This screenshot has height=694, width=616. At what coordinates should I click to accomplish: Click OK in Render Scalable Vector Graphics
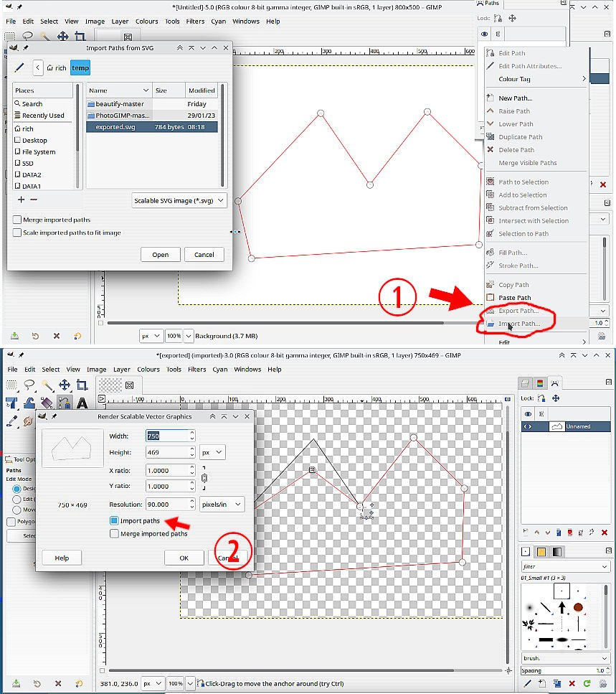[184, 558]
